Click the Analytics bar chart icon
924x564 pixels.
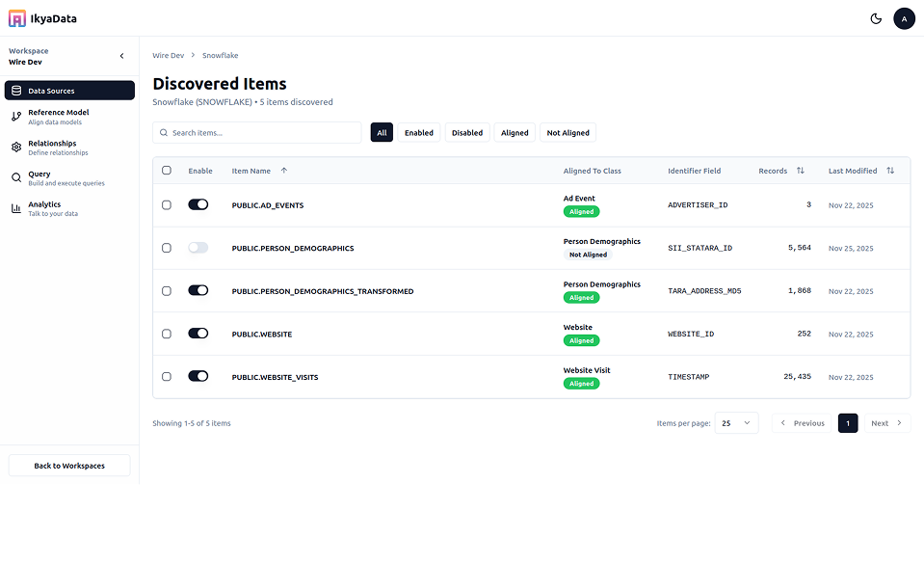tap(16, 208)
